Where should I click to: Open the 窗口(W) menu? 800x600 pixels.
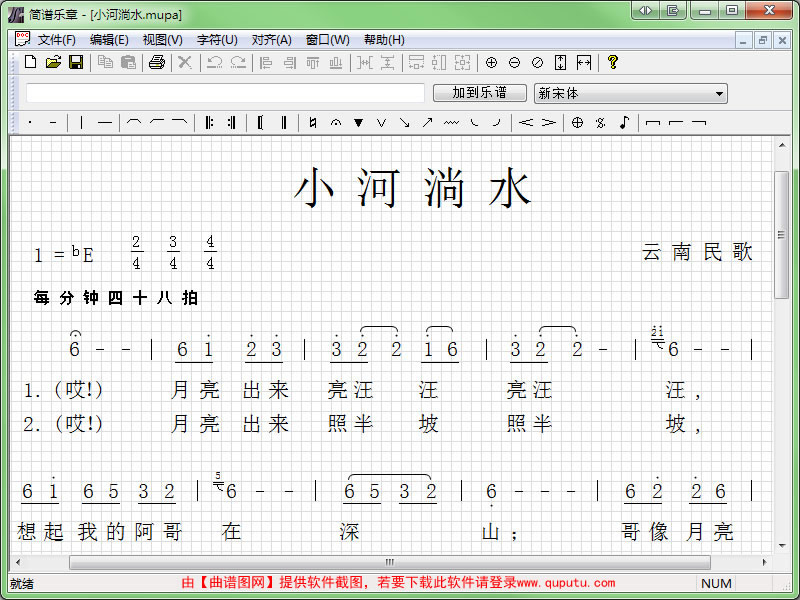(x=328, y=40)
